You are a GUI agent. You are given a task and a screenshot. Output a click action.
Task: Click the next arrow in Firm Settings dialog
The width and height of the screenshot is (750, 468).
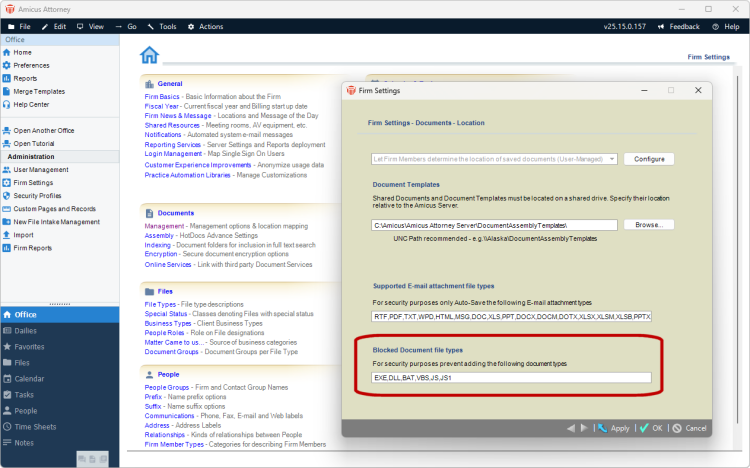pyautogui.click(x=584, y=428)
